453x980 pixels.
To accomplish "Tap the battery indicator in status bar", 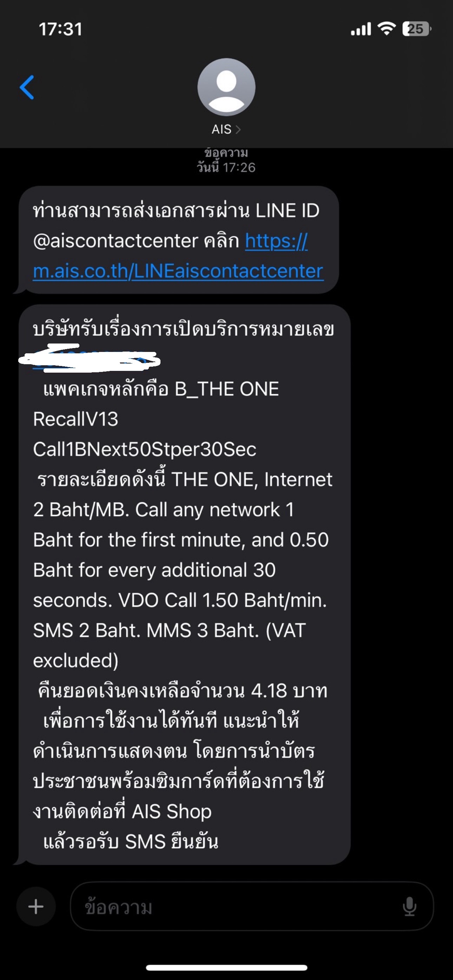I will click(x=416, y=29).
